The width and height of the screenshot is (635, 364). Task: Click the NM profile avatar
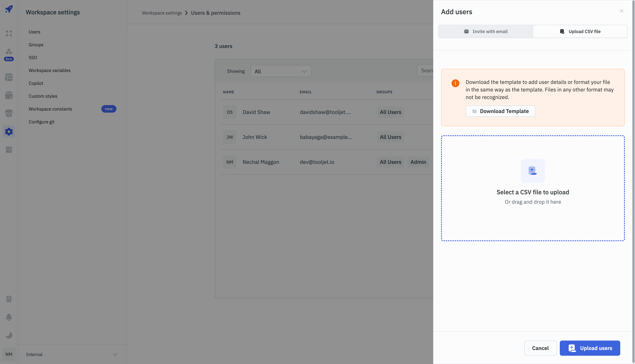coord(9,354)
